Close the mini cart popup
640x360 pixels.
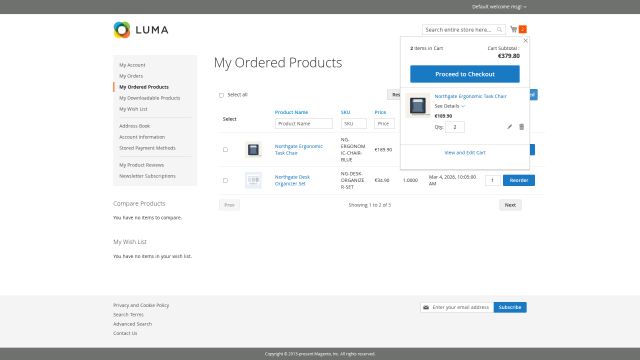point(526,40)
